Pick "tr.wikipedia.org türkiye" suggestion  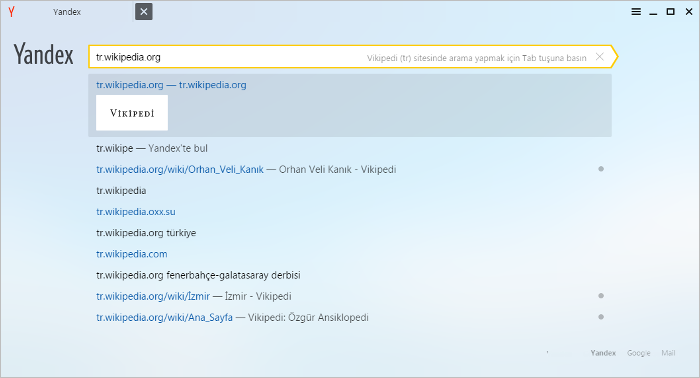pyautogui.click(x=146, y=233)
